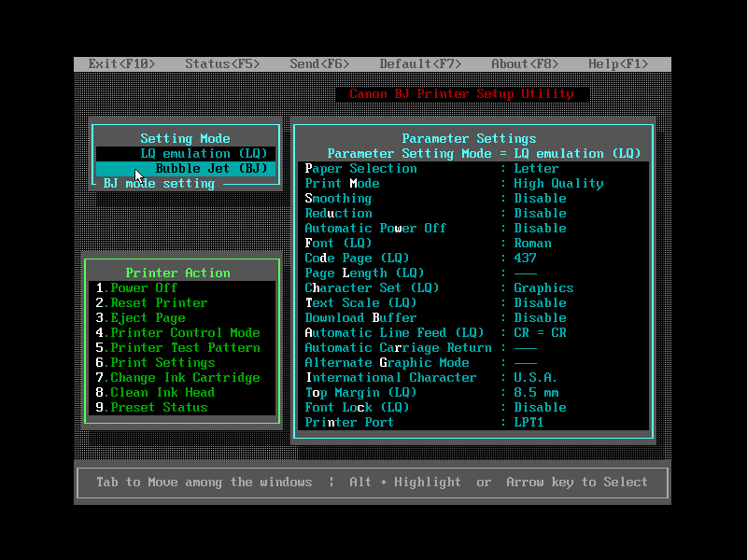This screenshot has height=560, width=747.
Task: Select Automatic Carriage Return parameter
Action: [473, 347]
